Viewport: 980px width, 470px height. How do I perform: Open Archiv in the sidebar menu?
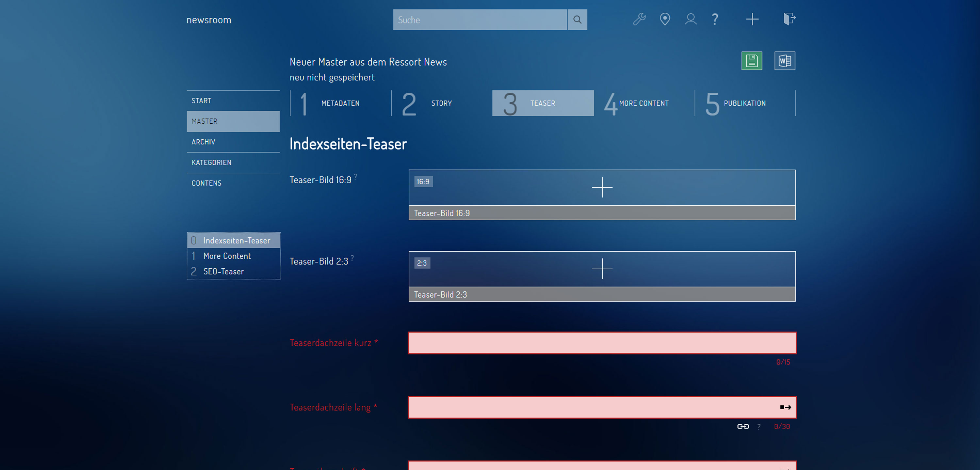click(x=204, y=142)
